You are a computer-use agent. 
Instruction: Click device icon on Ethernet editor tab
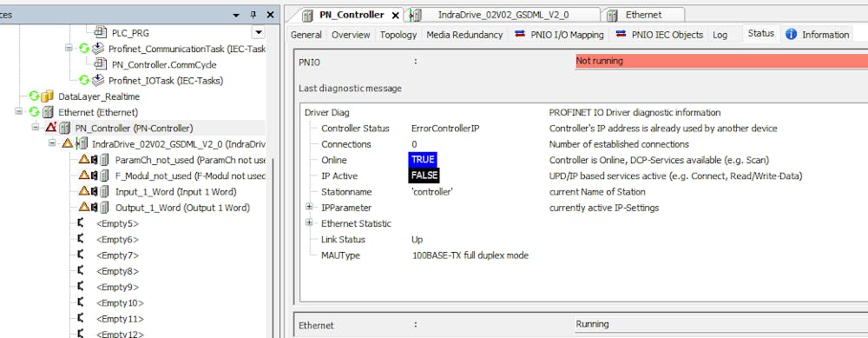(x=612, y=15)
